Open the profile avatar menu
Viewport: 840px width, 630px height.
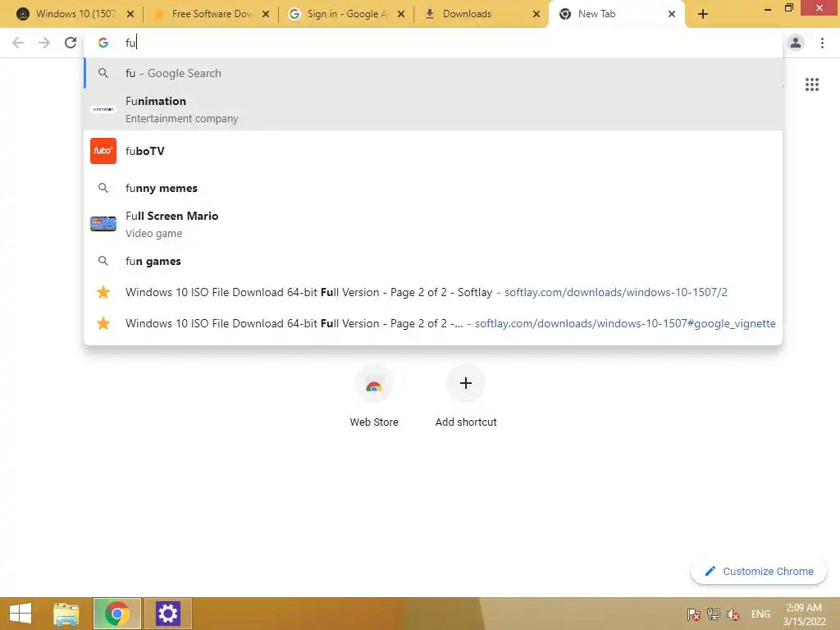[796, 43]
